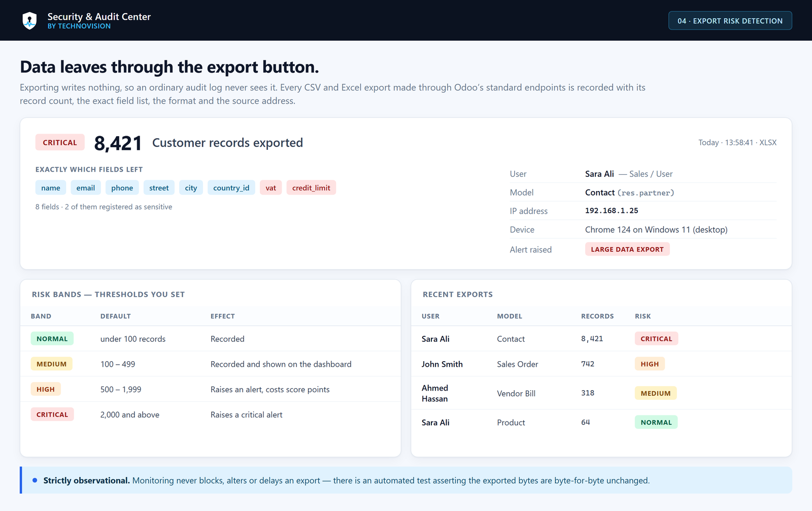Viewport: 812px width, 511px height.
Task: Click the 318 records value
Action: click(x=588, y=393)
